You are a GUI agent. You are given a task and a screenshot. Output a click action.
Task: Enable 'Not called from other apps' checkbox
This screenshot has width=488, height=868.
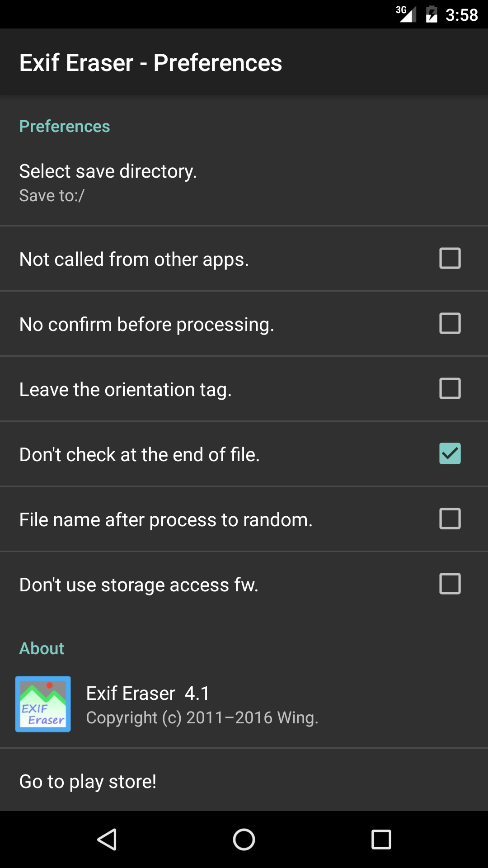[x=450, y=258]
